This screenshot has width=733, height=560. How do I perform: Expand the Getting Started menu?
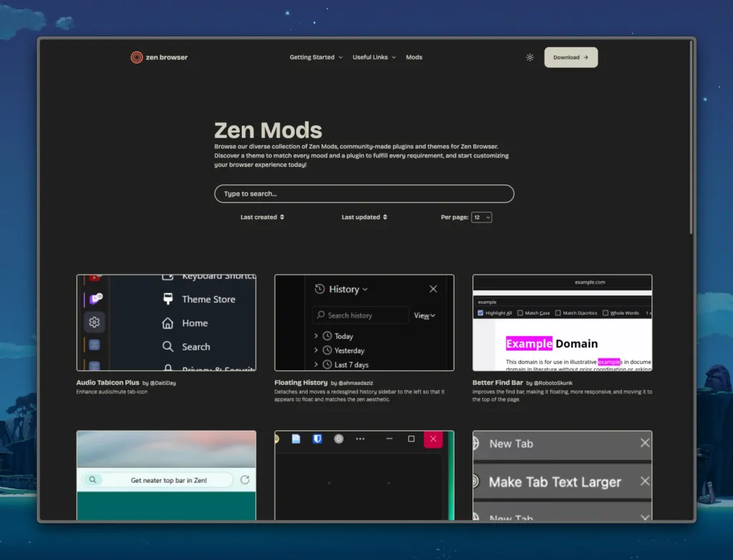coord(316,57)
